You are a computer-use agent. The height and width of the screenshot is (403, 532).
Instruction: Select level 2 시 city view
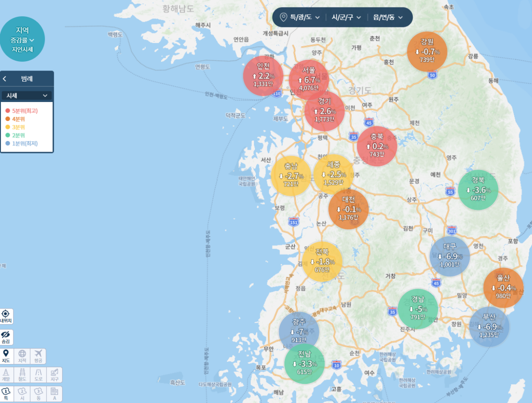(x=22, y=394)
